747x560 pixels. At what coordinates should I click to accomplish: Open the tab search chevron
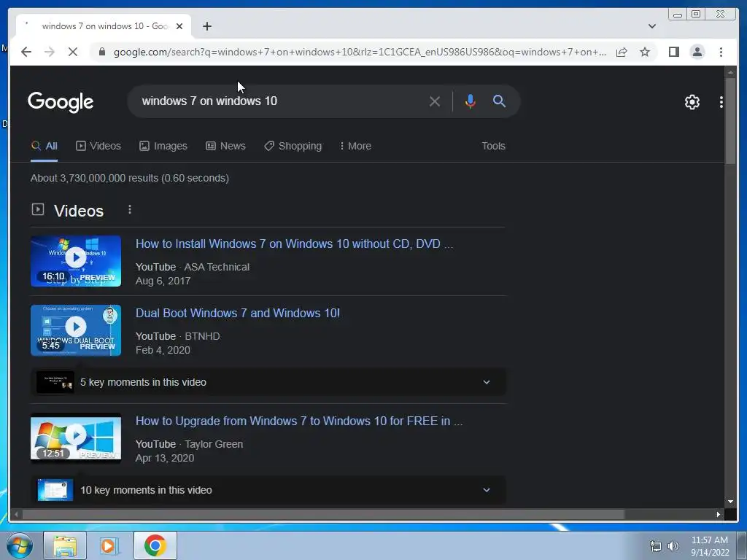click(x=652, y=26)
